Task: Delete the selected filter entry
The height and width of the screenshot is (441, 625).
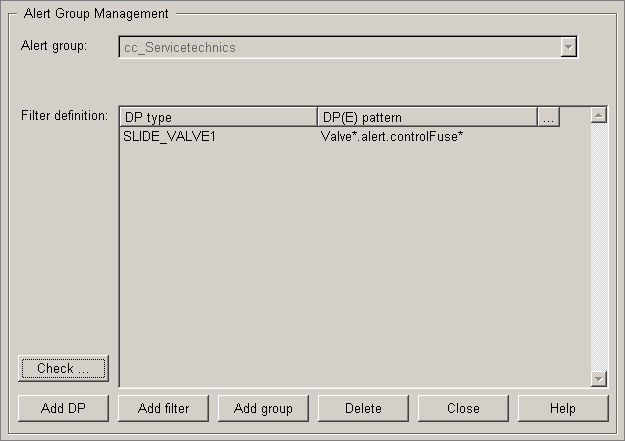Action: pyautogui.click(x=363, y=408)
